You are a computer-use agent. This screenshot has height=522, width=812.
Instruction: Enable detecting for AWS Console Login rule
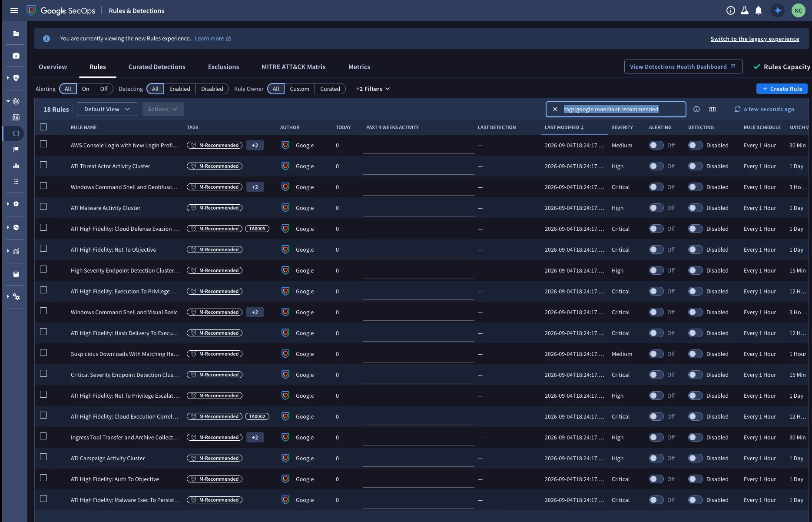[696, 145]
